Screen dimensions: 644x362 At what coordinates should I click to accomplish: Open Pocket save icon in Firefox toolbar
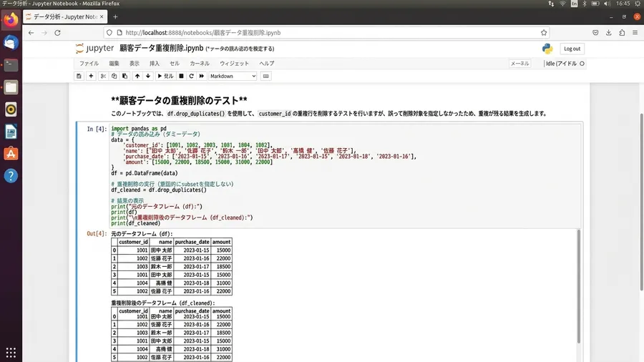(x=595, y=32)
